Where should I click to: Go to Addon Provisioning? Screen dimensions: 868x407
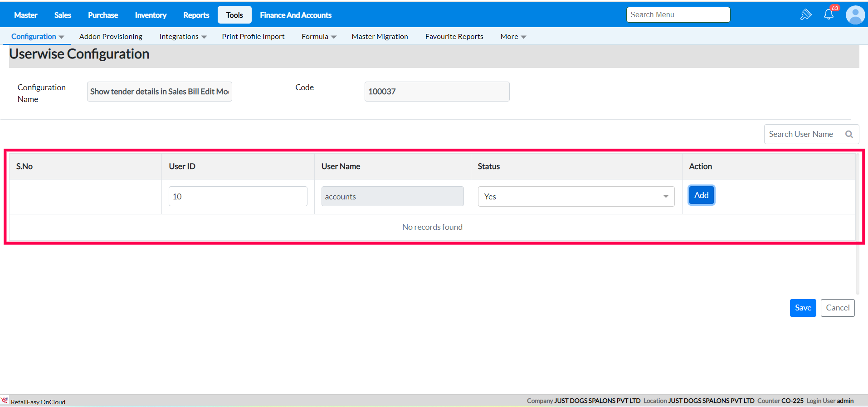coord(111,36)
